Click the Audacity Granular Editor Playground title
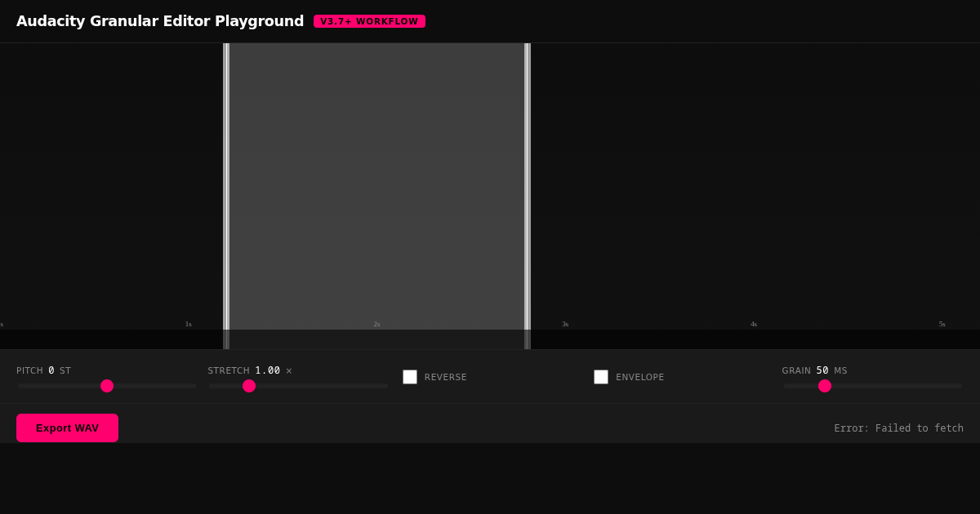 point(160,21)
